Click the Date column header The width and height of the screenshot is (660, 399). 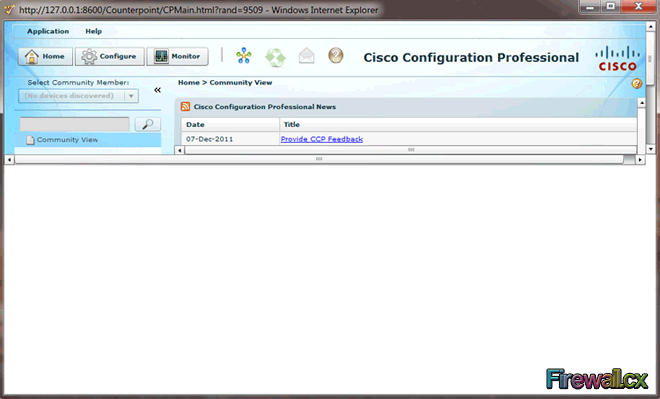[x=231, y=125]
